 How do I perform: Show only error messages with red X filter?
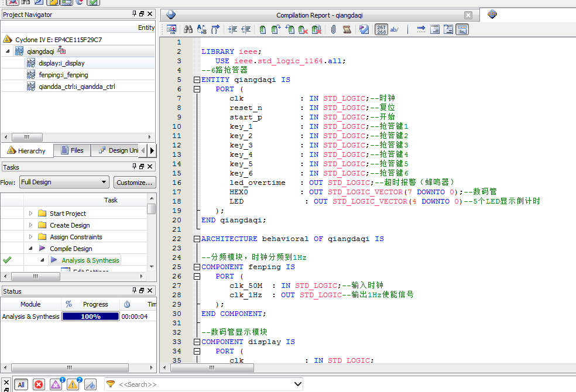pos(39,384)
